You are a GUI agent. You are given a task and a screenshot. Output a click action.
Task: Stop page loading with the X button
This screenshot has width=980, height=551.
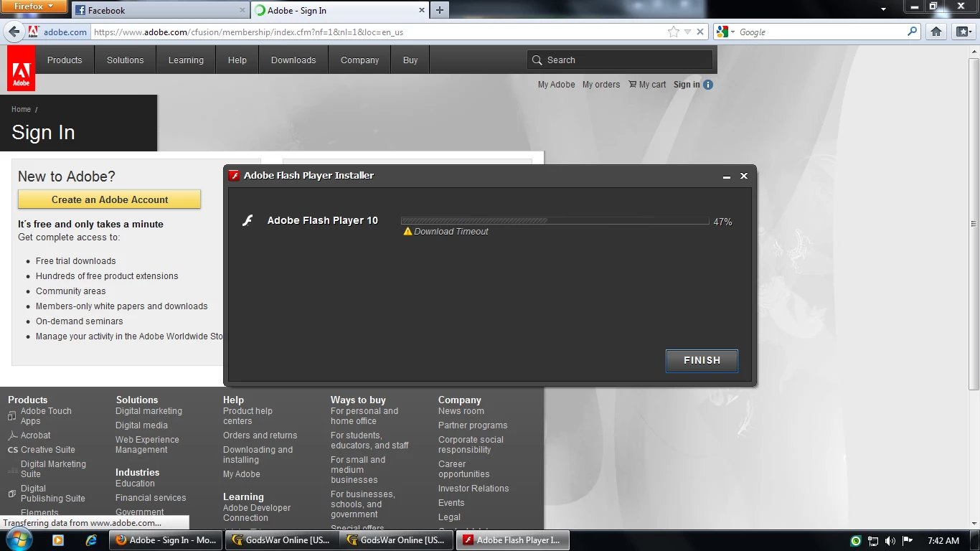coord(701,32)
